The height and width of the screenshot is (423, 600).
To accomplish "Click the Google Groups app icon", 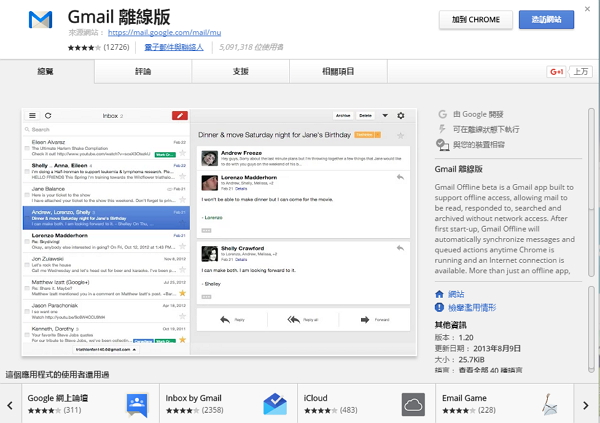I will 137,404.
